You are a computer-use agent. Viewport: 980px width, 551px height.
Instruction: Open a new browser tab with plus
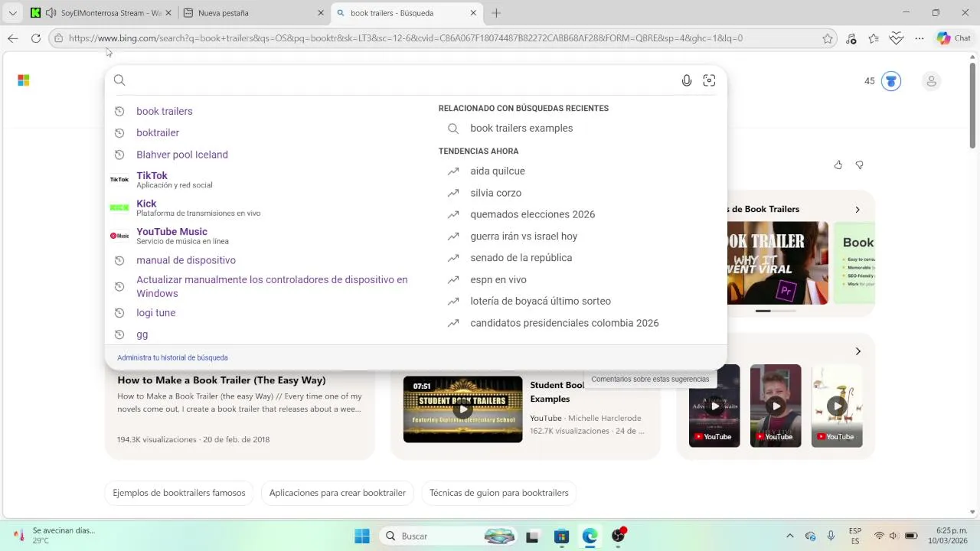(x=496, y=13)
